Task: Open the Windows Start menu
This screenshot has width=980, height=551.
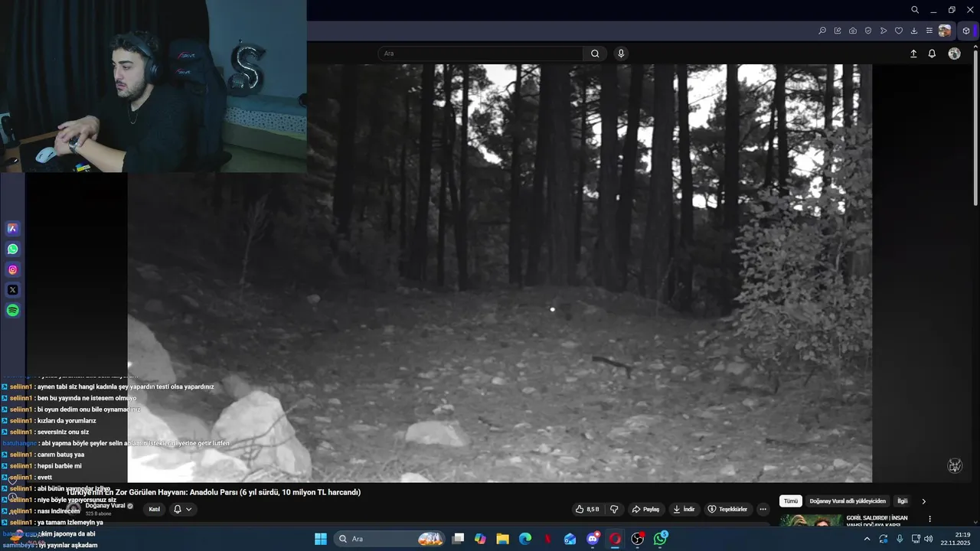Action: 321,539
